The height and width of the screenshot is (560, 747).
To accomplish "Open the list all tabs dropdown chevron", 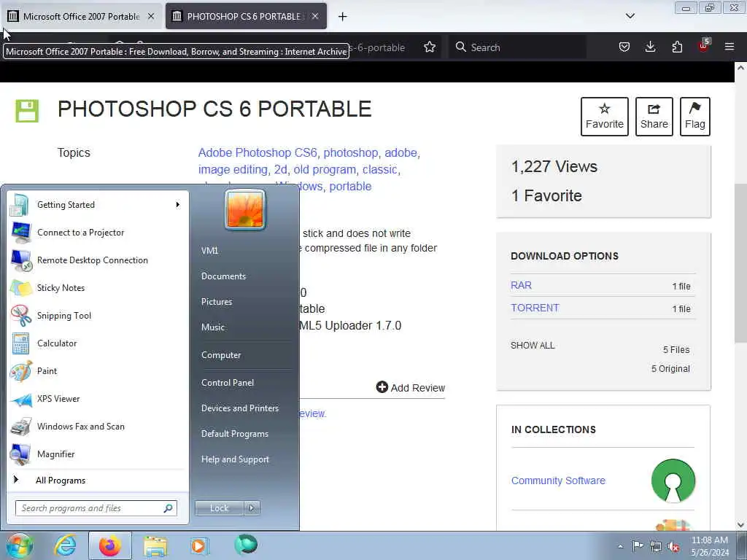I will (x=630, y=16).
